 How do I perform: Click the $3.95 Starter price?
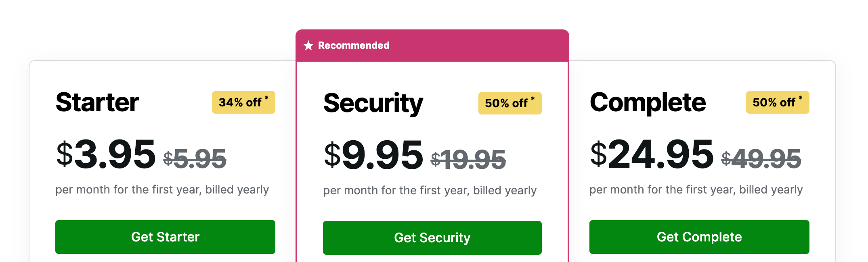pos(106,154)
